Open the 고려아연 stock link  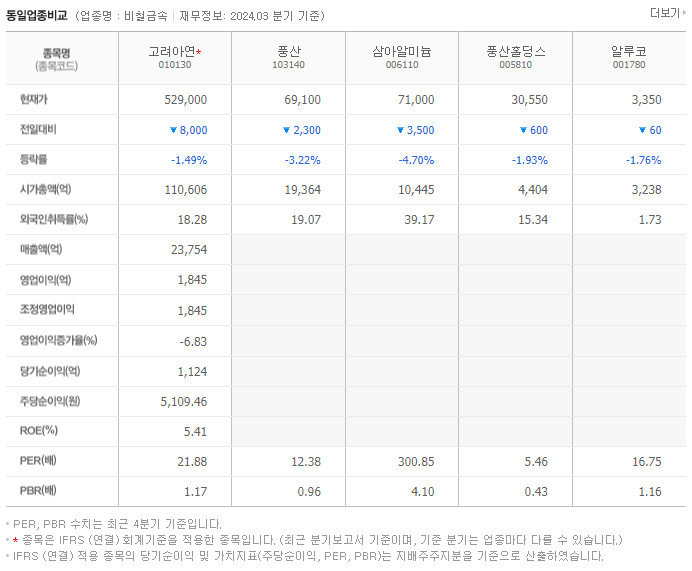point(172,52)
